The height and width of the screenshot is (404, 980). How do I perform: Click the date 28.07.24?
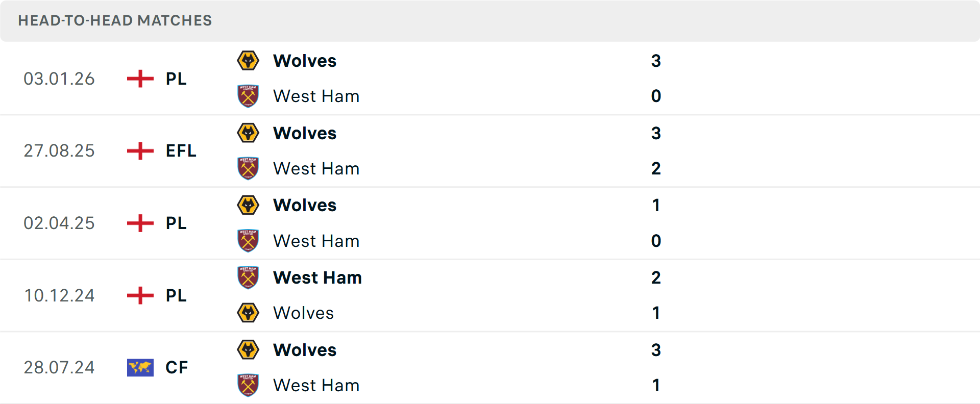[59, 367]
